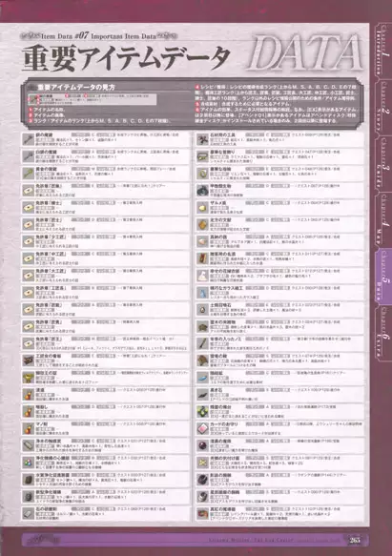Viewport: 392px width, 556px height.
Task: Click the 豪華な首飾り necklace icon
Action: [202, 156]
